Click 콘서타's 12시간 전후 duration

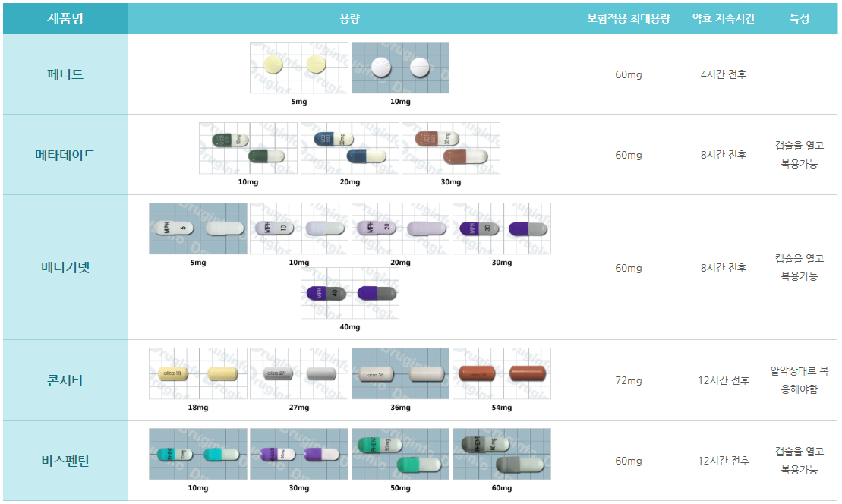point(724,380)
